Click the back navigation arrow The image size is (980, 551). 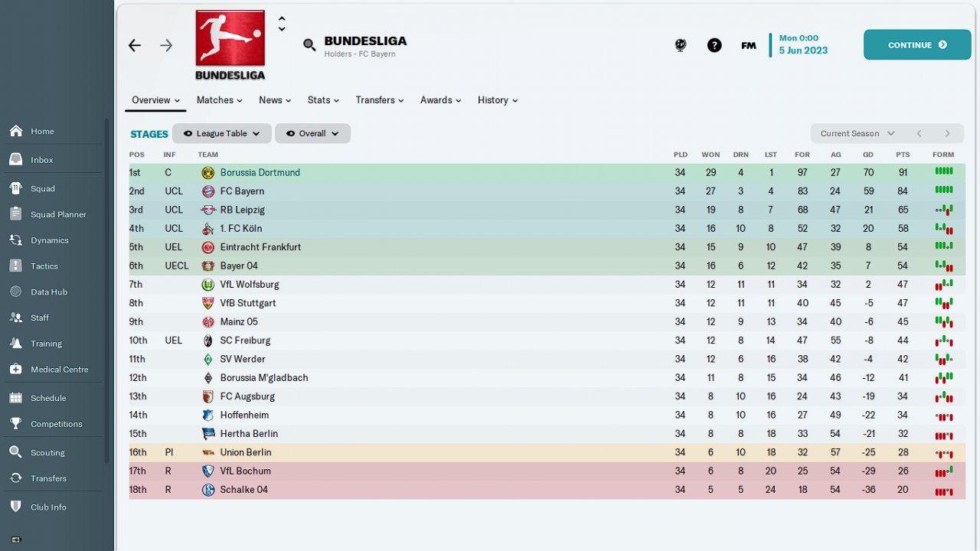coord(135,46)
